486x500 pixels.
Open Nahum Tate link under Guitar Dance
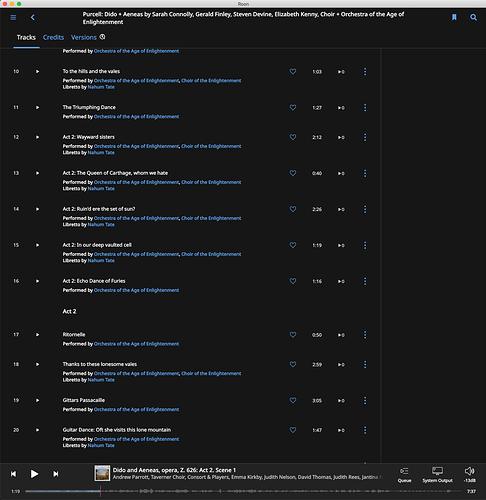click(x=101, y=446)
